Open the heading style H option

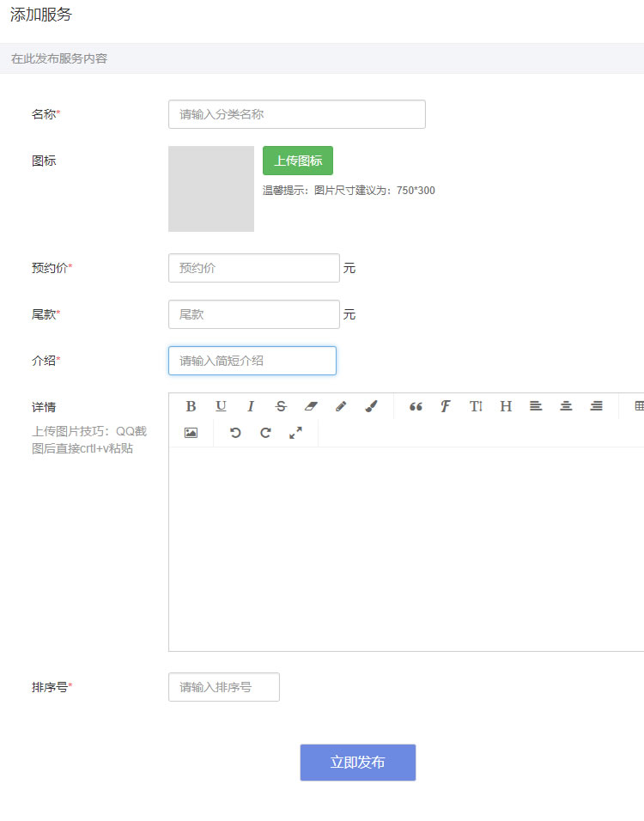(x=506, y=406)
